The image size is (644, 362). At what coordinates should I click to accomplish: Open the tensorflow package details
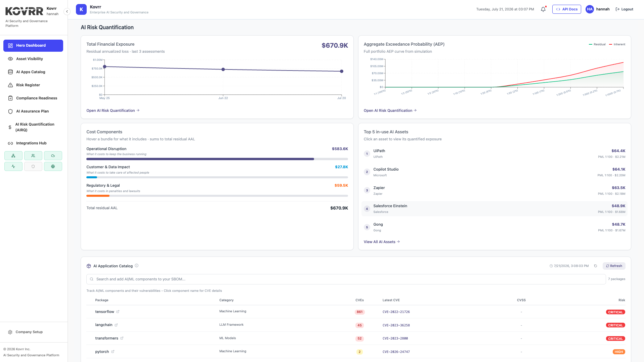(x=105, y=312)
